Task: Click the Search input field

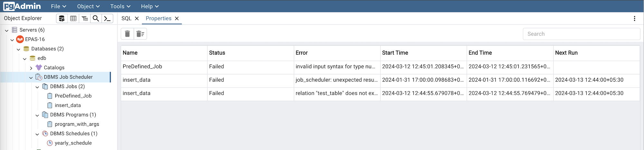Action: (x=581, y=34)
